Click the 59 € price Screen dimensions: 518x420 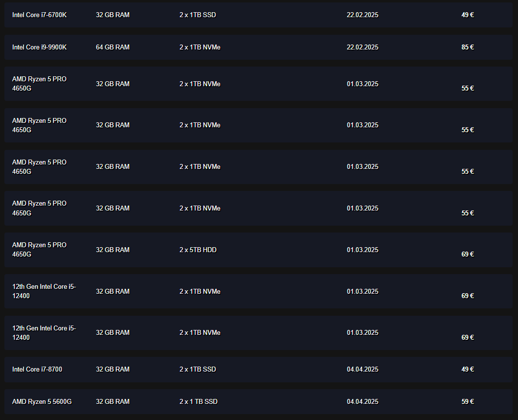pos(468,402)
